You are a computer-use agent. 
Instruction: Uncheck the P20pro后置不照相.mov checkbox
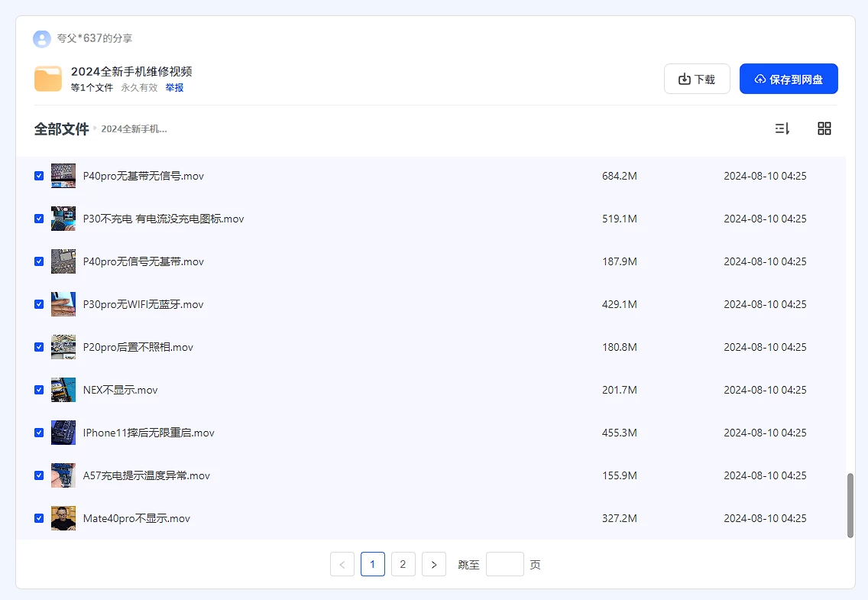point(39,347)
